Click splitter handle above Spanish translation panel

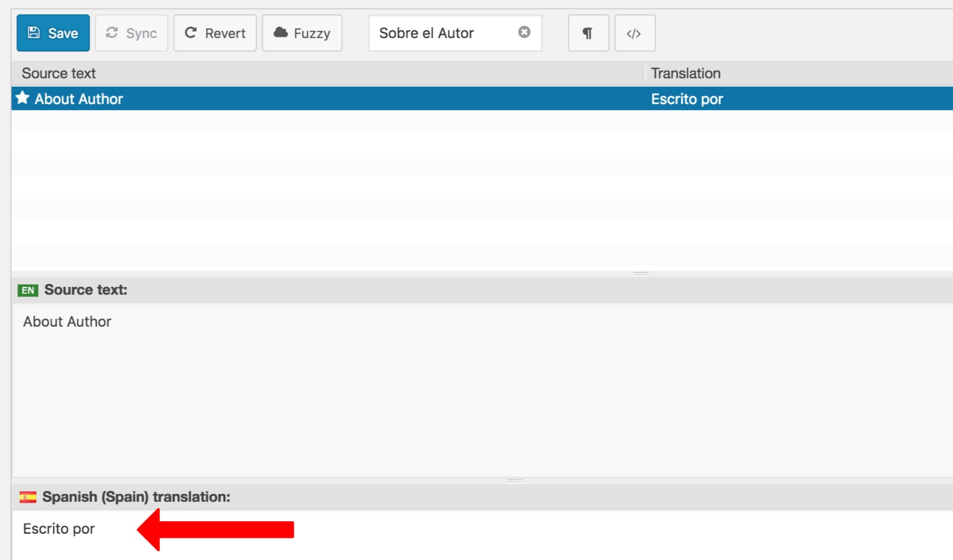tap(515, 480)
